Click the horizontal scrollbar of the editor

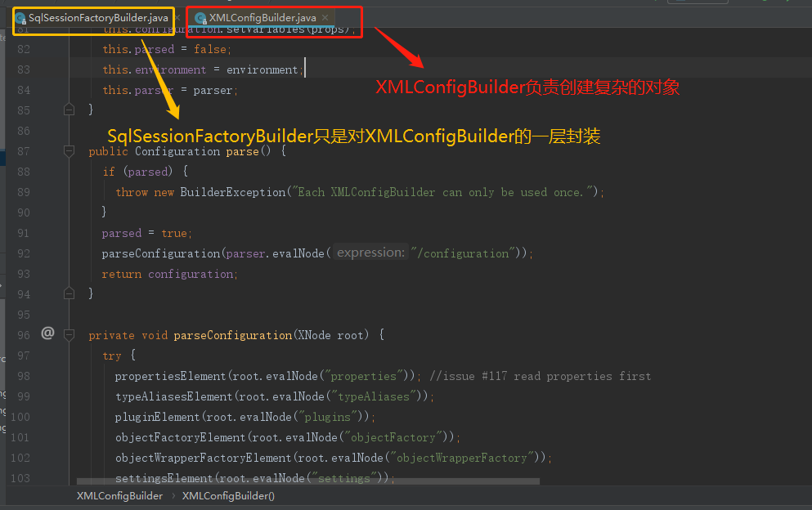pos(308,481)
